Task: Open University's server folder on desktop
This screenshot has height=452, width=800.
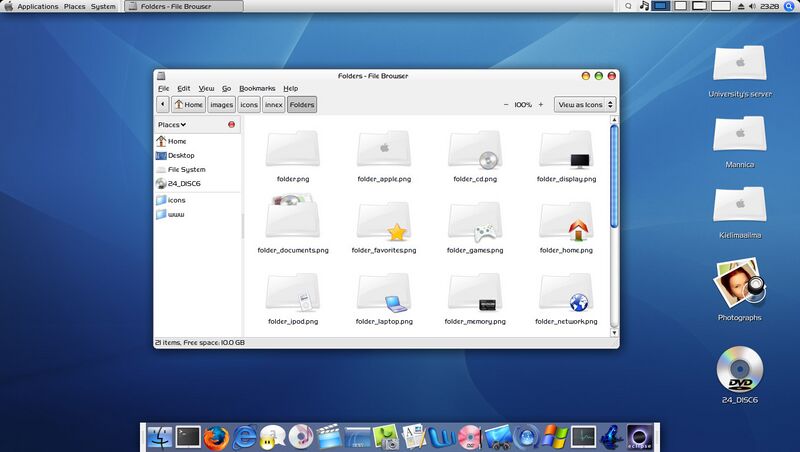Action: pos(740,65)
